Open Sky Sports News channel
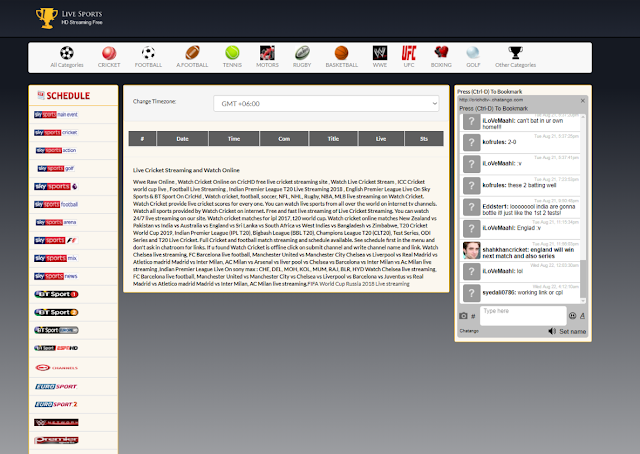The image size is (640, 454). (56, 276)
